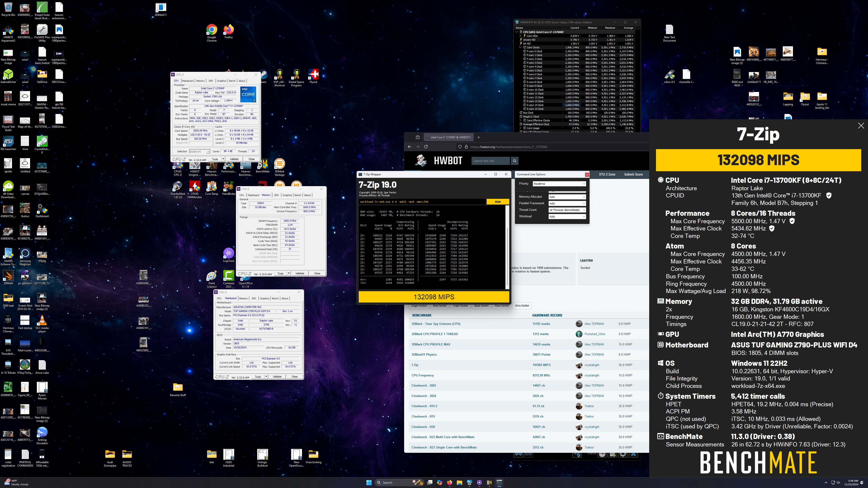Open the Thread Count dropdown

pos(567,210)
